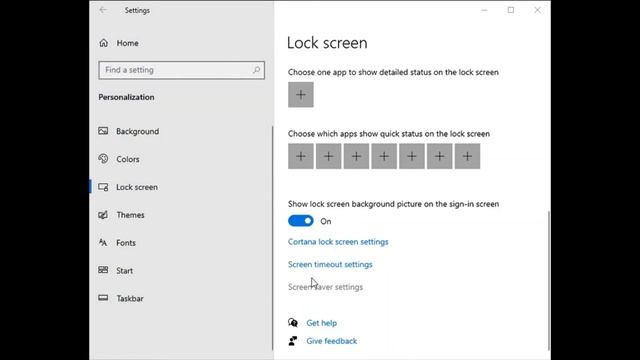
Task: Click the Get help chat icon
Action: click(x=293, y=323)
